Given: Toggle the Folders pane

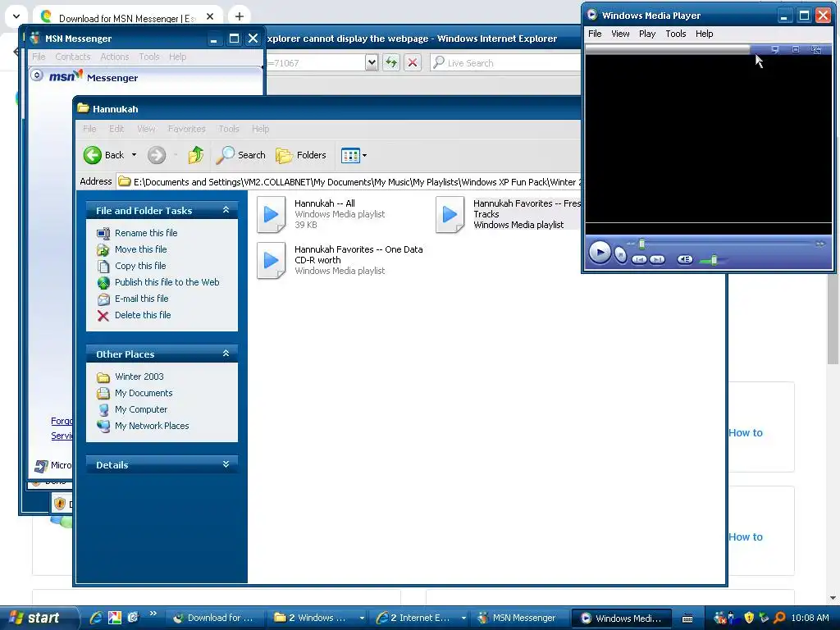Looking at the screenshot, I should click(x=300, y=155).
